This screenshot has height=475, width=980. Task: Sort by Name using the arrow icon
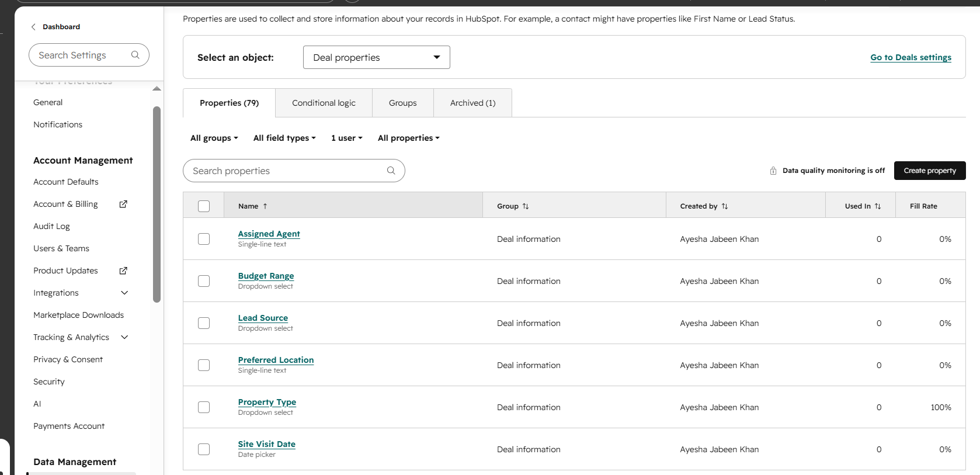click(x=265, y=206)
